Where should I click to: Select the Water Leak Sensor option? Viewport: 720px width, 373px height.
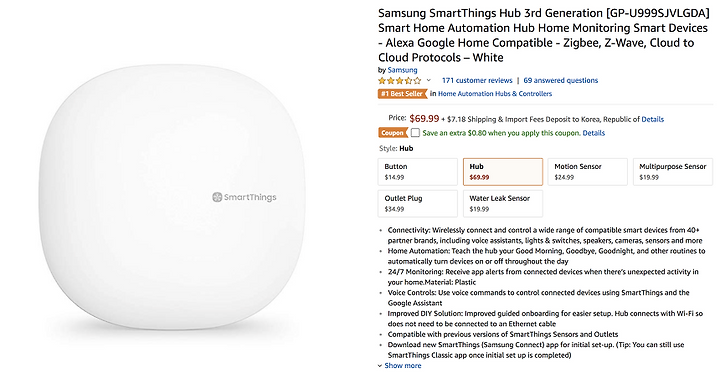click(x=503, y=203)
